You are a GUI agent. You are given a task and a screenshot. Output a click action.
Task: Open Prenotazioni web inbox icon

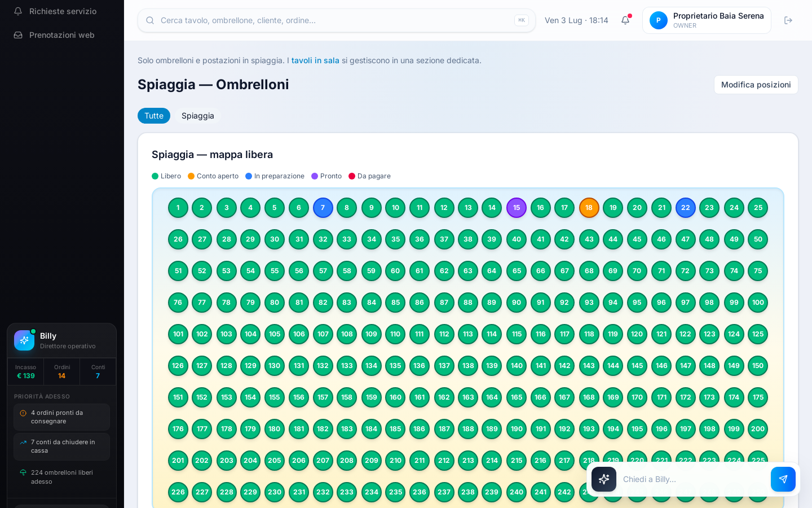[x=18, y=35]
